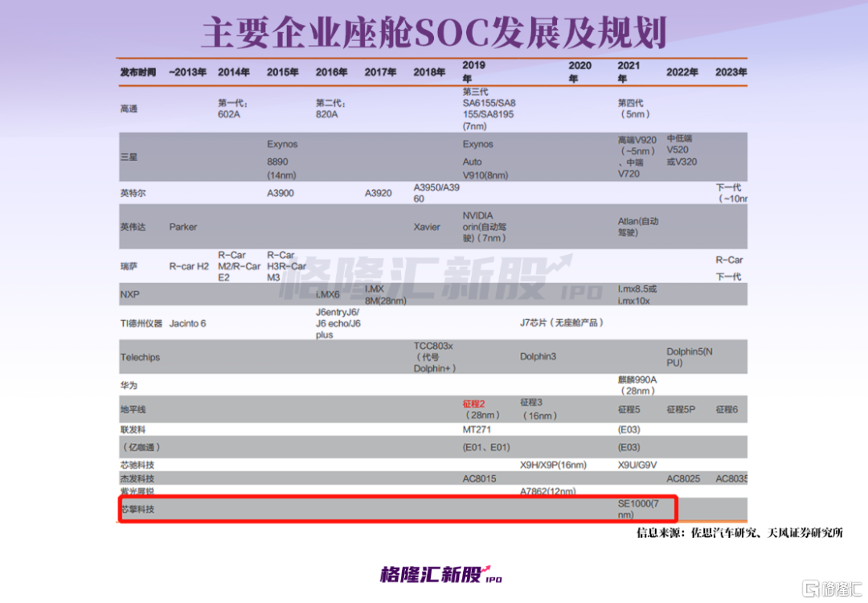Select the 发布时间 header cell
This screenshot has height=603, width=868.
[x=138, y=72]
